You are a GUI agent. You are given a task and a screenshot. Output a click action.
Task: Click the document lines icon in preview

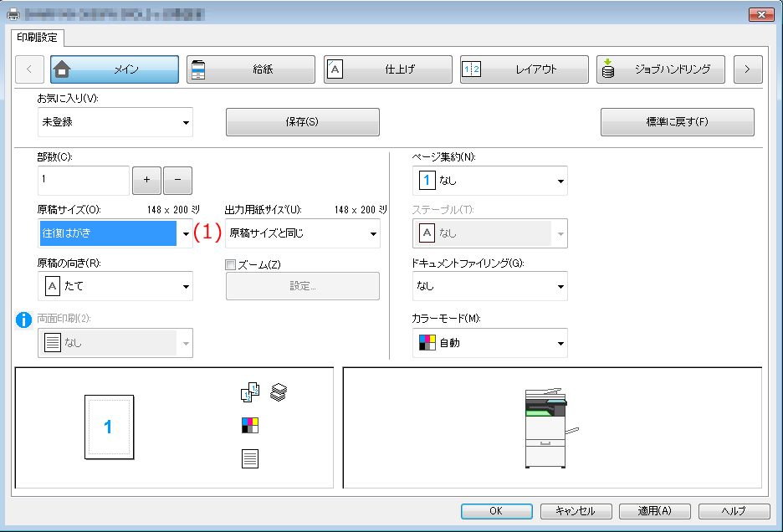coord(249,458)
